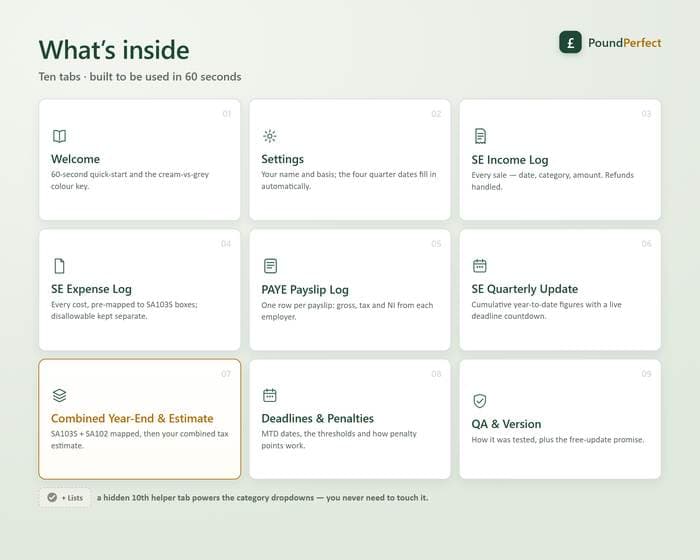Click the 'Ten tabs · built to be used' subtitle
The width and height of the screenshot is (700, 560).
tap(140, 77)
